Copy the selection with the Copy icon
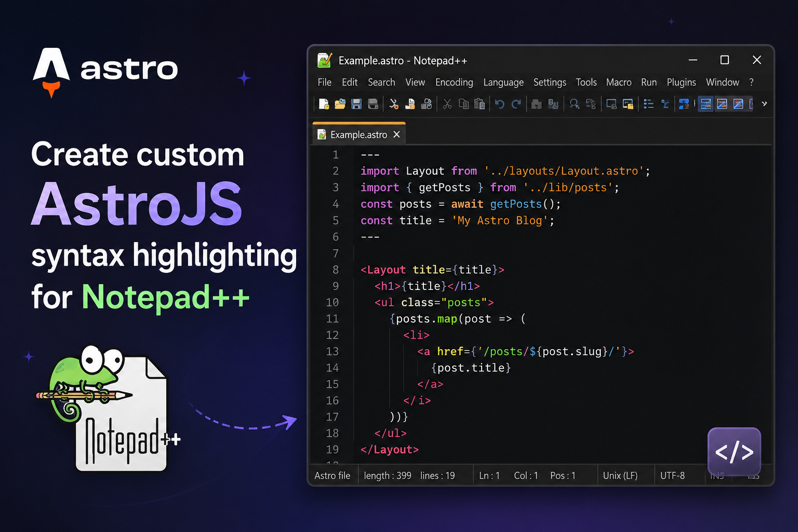Screen dimensions: 798x532 tap(463, 104)
